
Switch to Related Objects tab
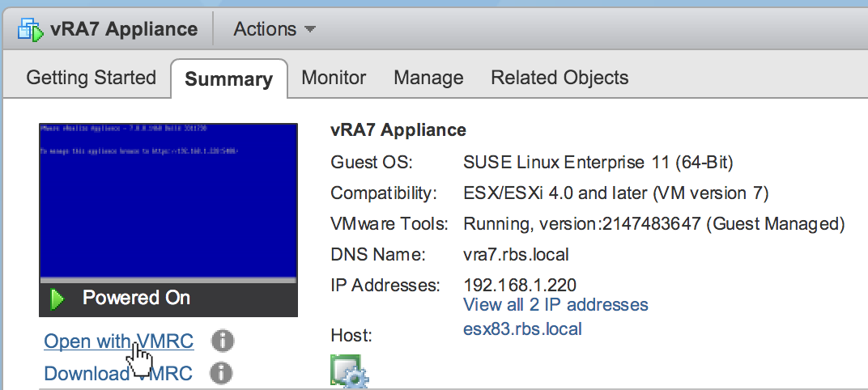560,78
